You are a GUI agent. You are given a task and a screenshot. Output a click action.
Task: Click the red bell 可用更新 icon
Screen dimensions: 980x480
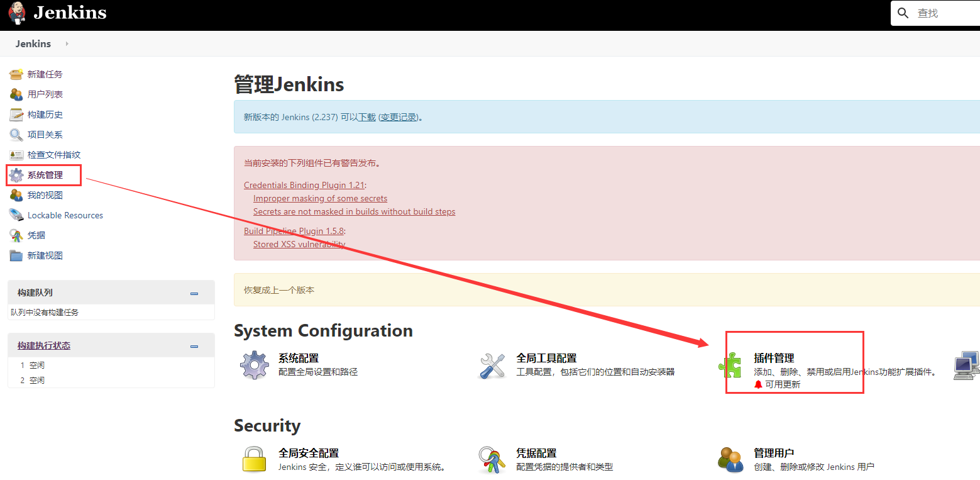[758, 384]
